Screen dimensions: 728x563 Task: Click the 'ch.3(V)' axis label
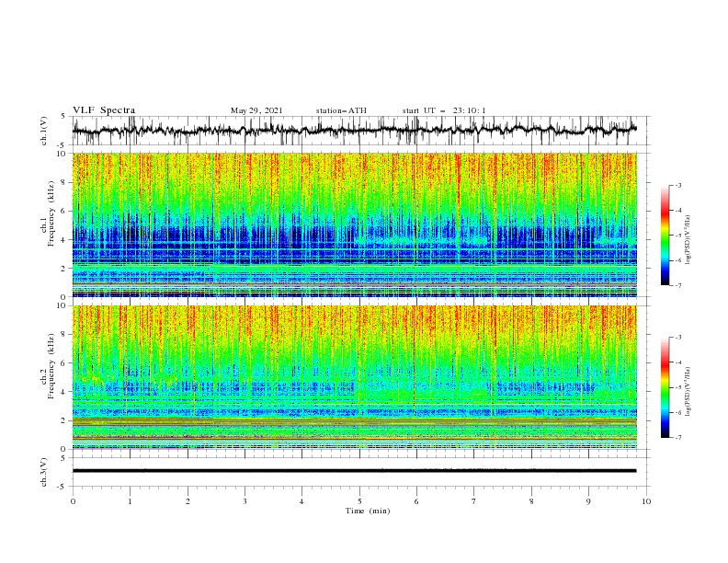[x=43, y=472]
